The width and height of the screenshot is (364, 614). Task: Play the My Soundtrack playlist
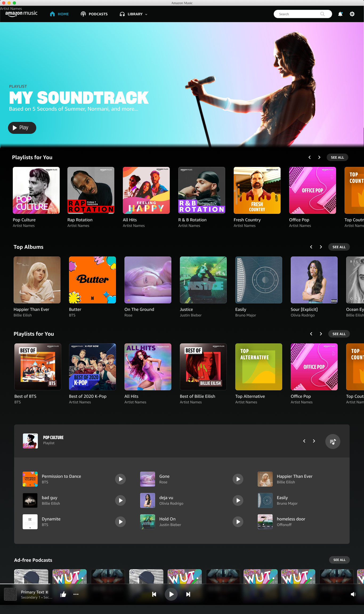[x=22, y=128]
